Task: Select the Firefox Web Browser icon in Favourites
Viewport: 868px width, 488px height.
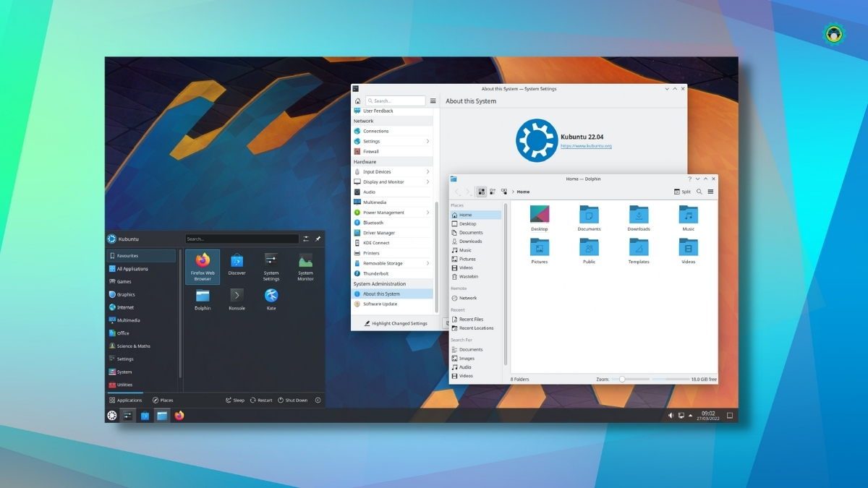Action: [202, 266]
